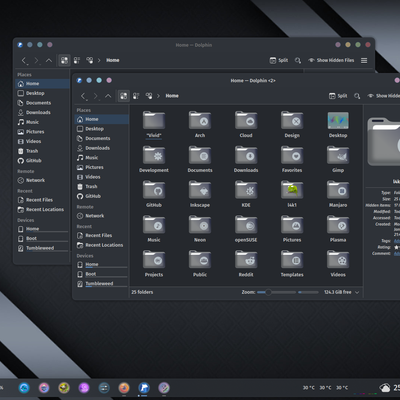Open Firefox from the taskbar
This screenshot has width=400, height=400.
pos(124,388)
